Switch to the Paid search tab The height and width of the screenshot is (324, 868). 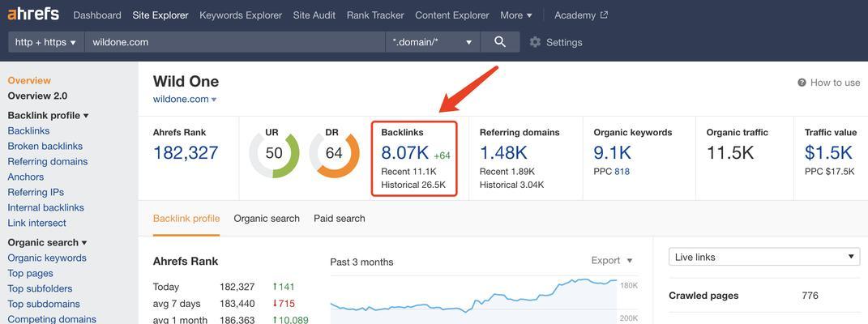coord(340,219)
